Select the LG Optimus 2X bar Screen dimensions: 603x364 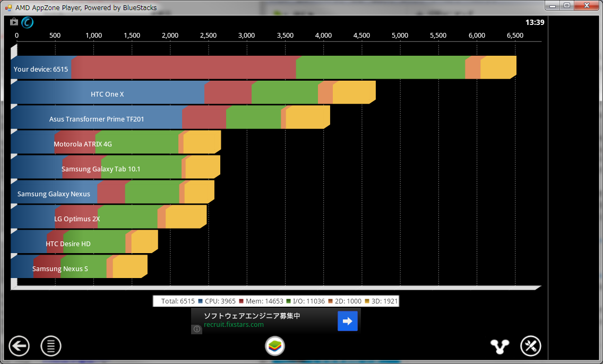(108, 217)
